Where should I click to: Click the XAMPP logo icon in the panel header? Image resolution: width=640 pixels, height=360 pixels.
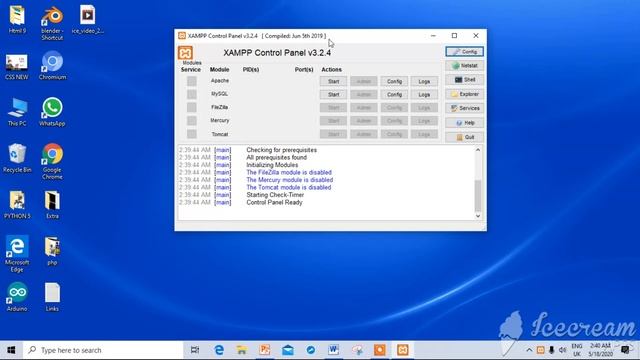185,53
